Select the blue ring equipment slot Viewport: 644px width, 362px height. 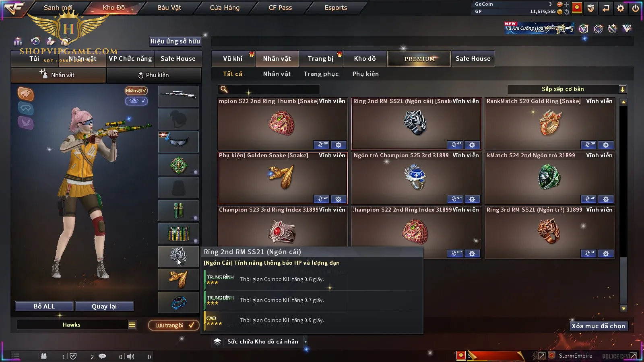click(x=178, y=302)
